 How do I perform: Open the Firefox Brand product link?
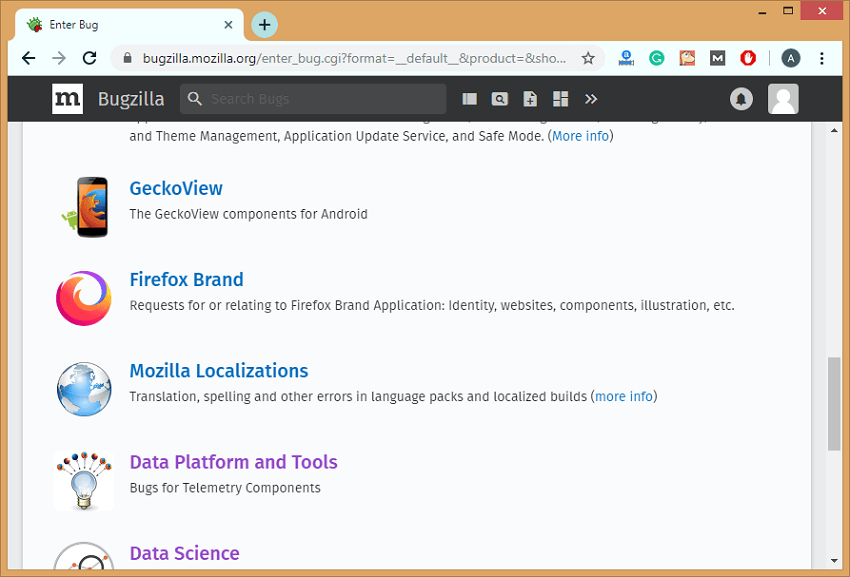[x=186, y=279]
